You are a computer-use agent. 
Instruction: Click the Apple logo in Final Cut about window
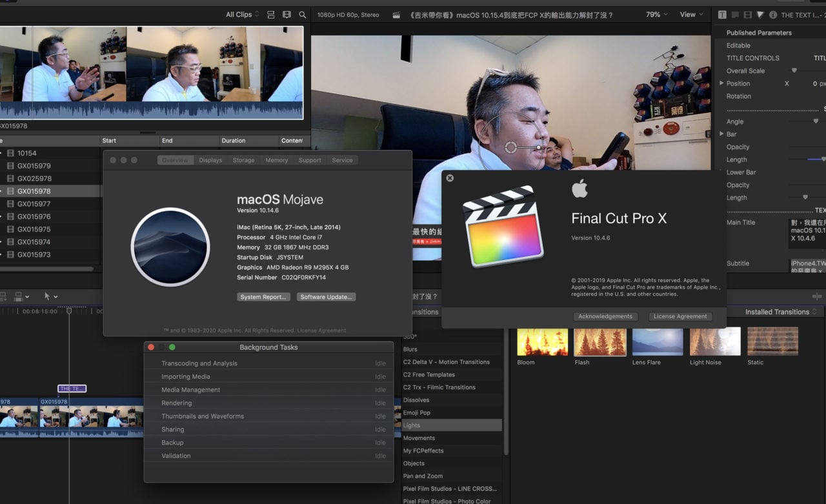coord(579,189)
